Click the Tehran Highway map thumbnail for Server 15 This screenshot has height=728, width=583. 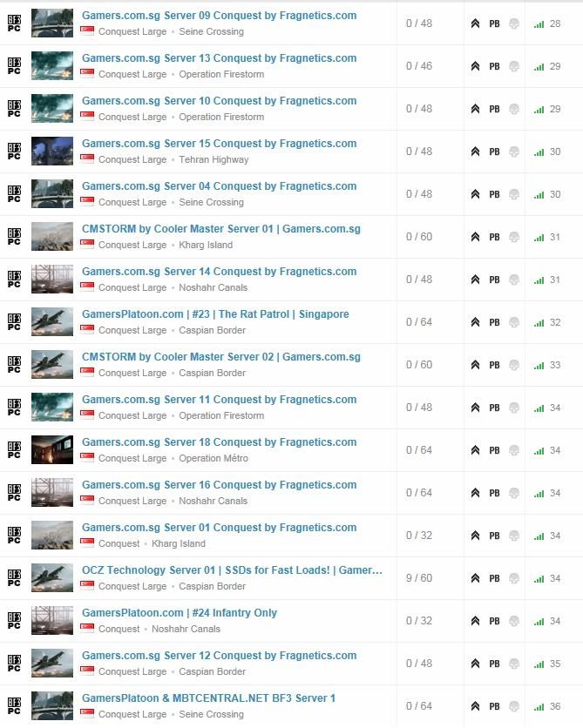coord(52,152)
